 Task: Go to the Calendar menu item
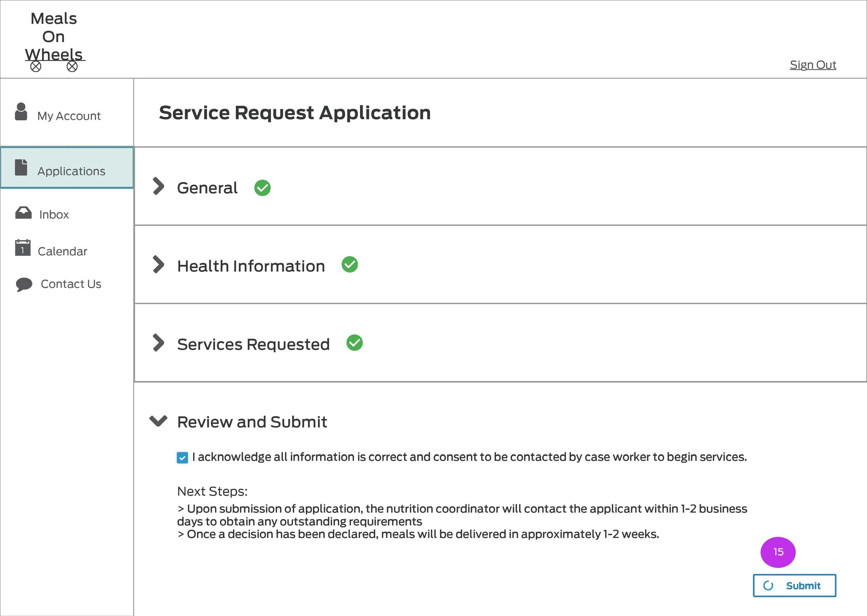[x=62, y=251]
